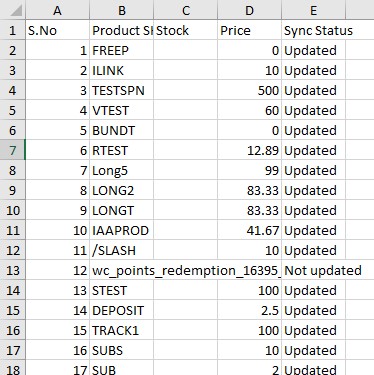Viewport: 374px width, 375px height.
Task: Click the DEPOSIT product cell
Action: 121,310
